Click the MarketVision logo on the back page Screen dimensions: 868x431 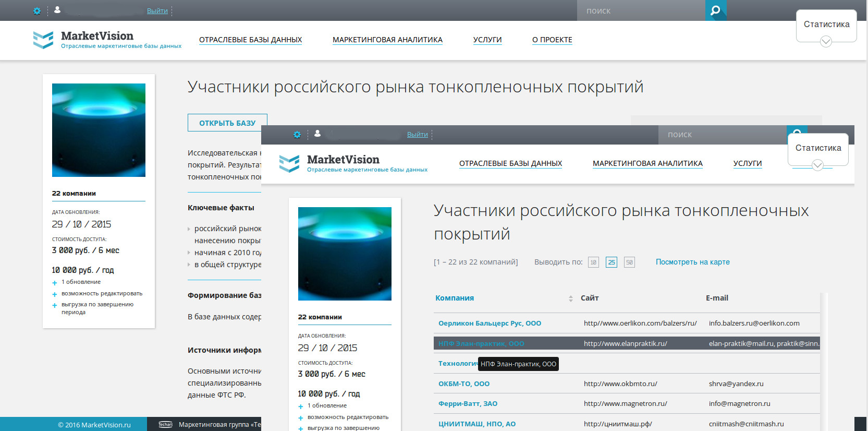[x=107, y=40]
